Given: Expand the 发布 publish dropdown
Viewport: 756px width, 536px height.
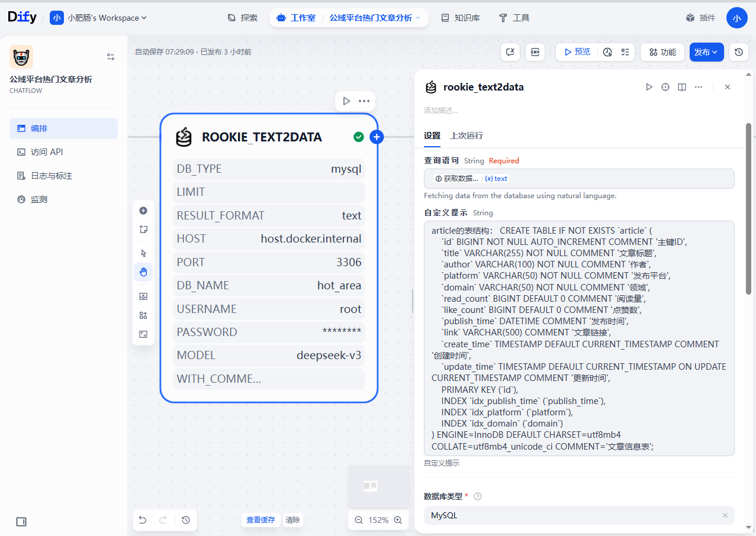Looking at the screenshot, I should pos(706,52).
